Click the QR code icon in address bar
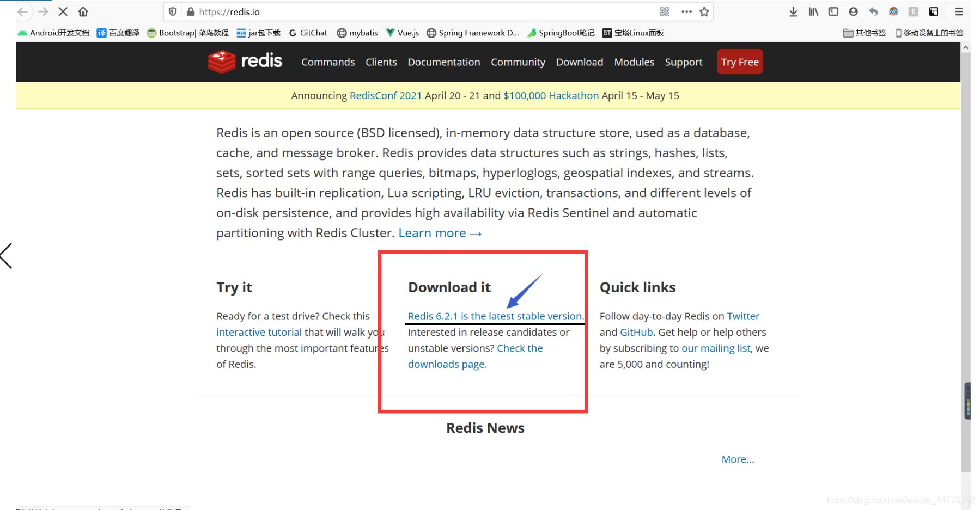Image resolution: width=980 pixels, height=510 pixels. [x=665, y=11]
